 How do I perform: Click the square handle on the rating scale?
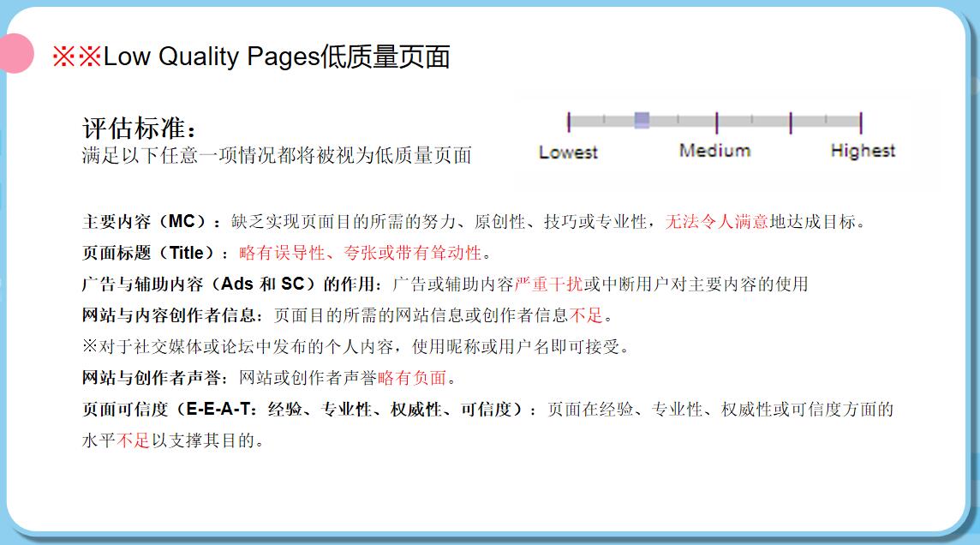(x=642, y=120)
